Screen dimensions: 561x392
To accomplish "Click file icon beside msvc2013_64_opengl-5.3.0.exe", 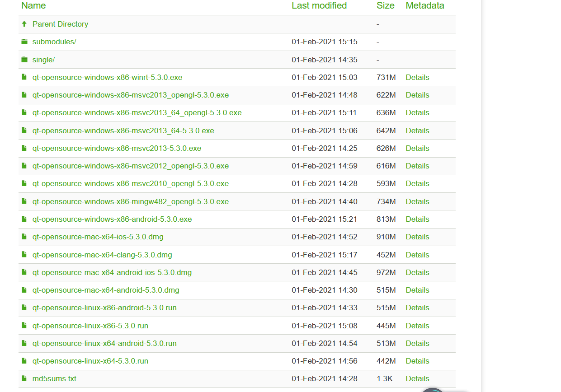I will tap(24, 112).
